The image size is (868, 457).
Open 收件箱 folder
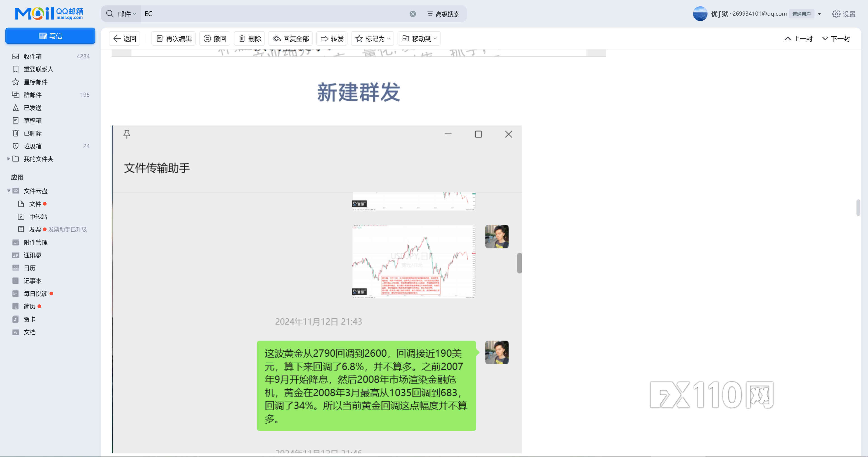51,56
